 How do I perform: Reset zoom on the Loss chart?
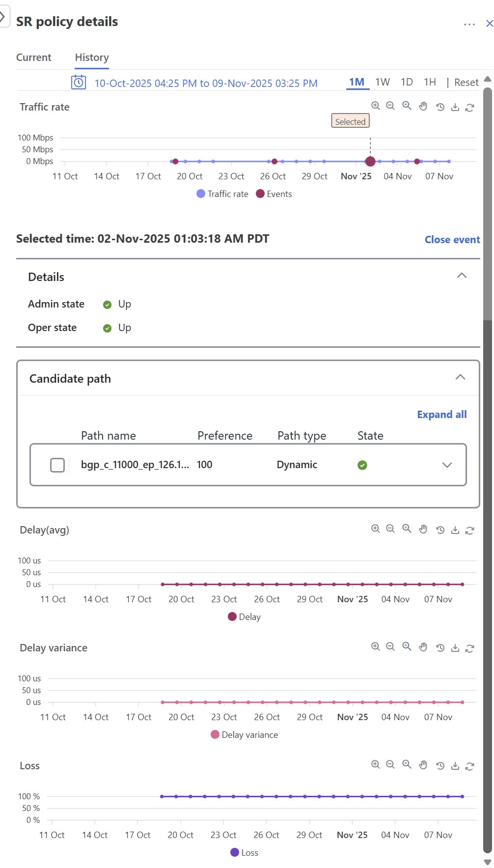click(440, 766)
